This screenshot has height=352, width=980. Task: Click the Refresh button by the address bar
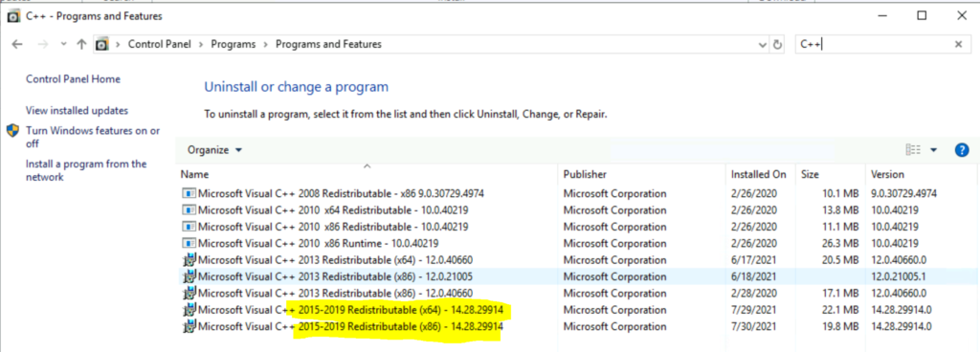[777, 45]
